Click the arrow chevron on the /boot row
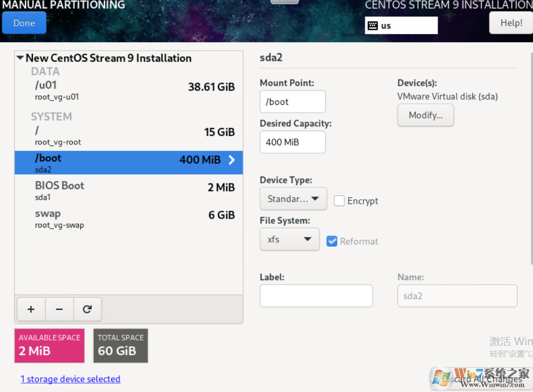This screenshot has height=392, width=533. point(231,160)
